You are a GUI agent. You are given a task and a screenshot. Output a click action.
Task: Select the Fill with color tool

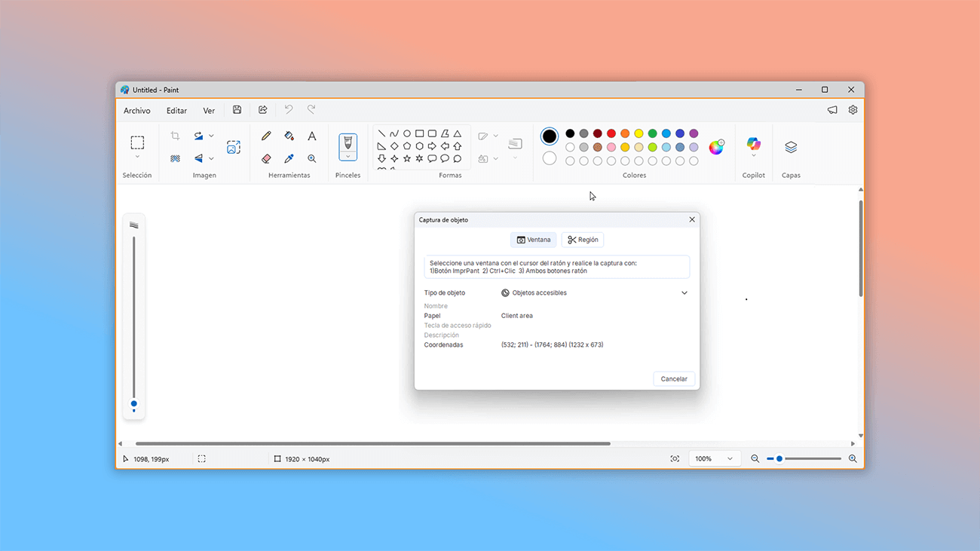[x=289, y=136]
